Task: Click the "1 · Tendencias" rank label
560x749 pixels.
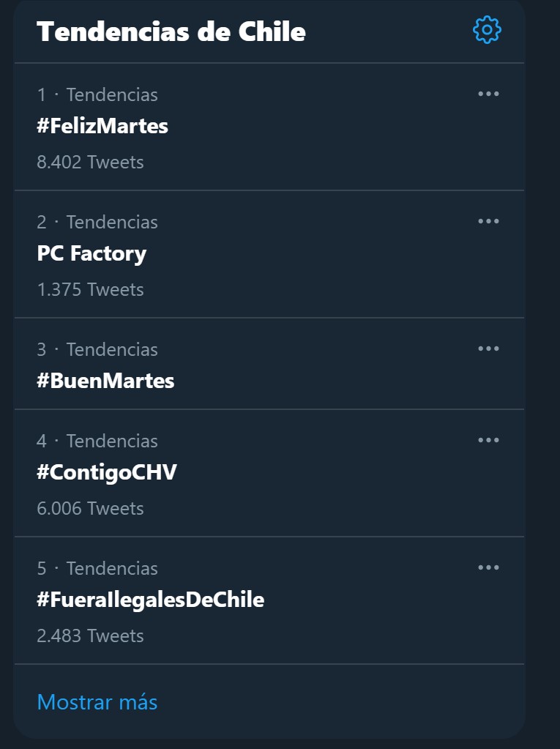Action: click(97, 94)
